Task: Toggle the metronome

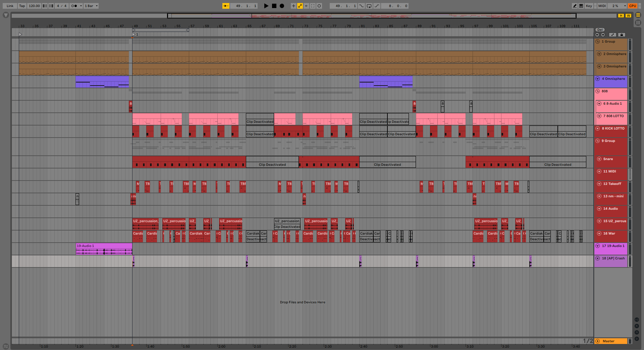Action: coord(74,6)
